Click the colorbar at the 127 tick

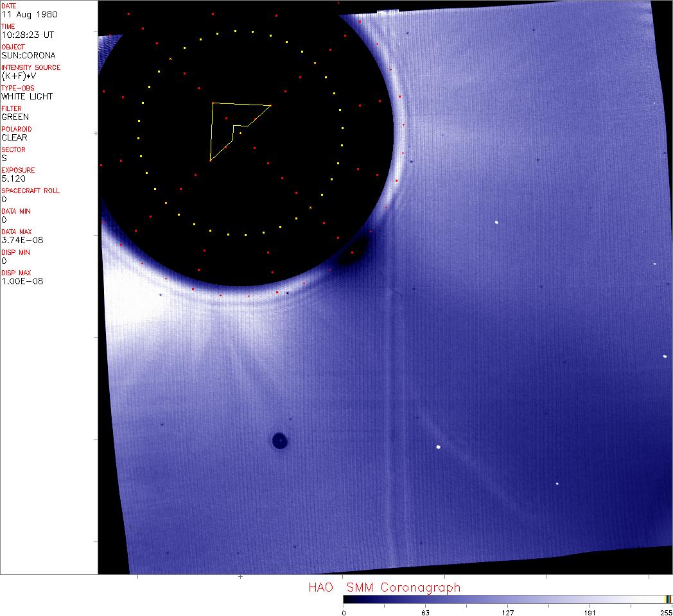pyautogui.click(x=507, y=599)
